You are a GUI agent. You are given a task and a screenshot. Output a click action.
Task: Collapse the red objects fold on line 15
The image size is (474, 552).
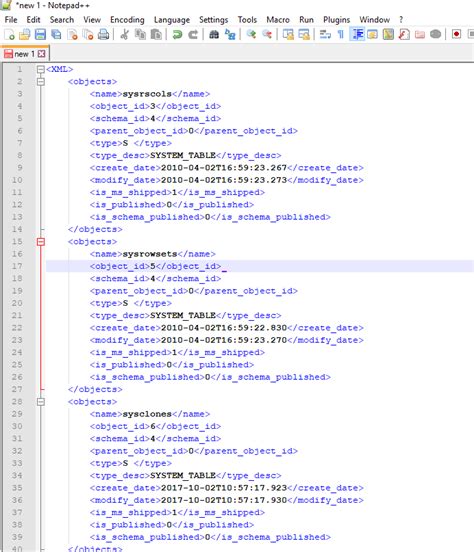point(41,242)
